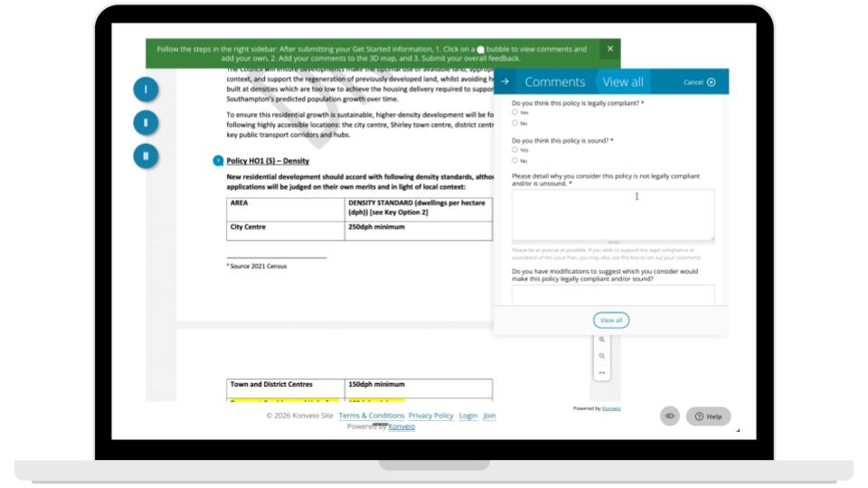Viewport: 868px width, 488px height.
Task: Select No for legally compliant
Action: pyautogui.click(x=514, y=123)
